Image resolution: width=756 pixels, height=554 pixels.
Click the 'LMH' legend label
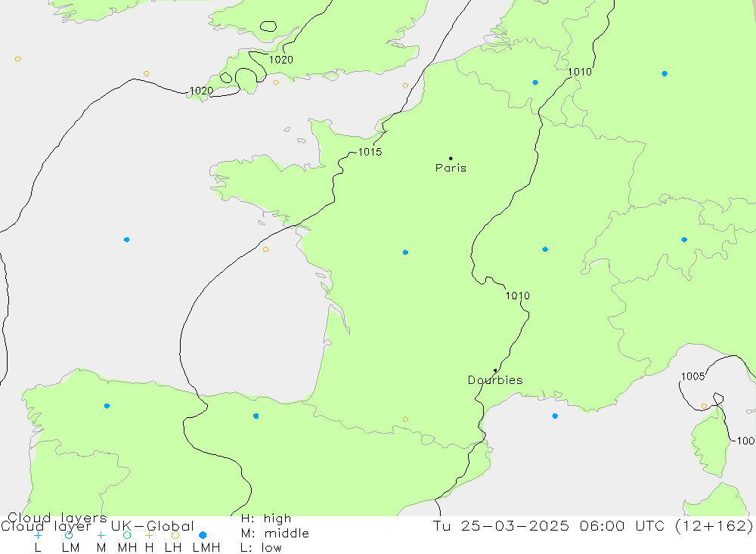pyautogui.click(x=206, y=548)
